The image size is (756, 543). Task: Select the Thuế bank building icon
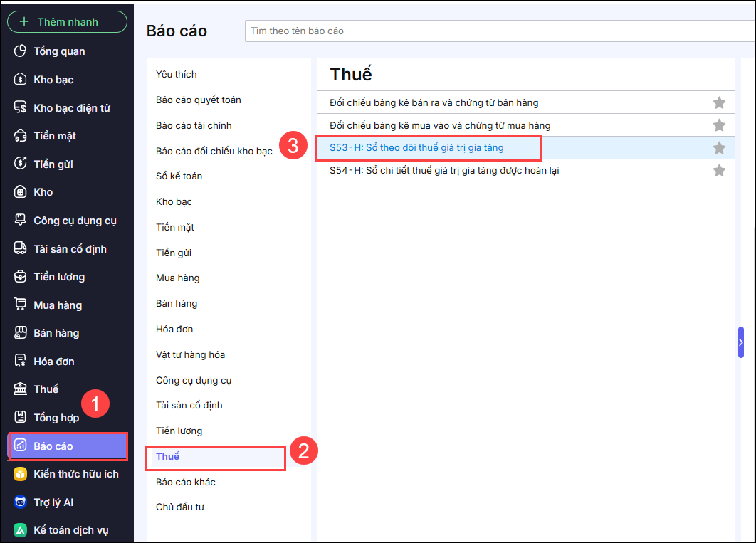tap(21, 389)
